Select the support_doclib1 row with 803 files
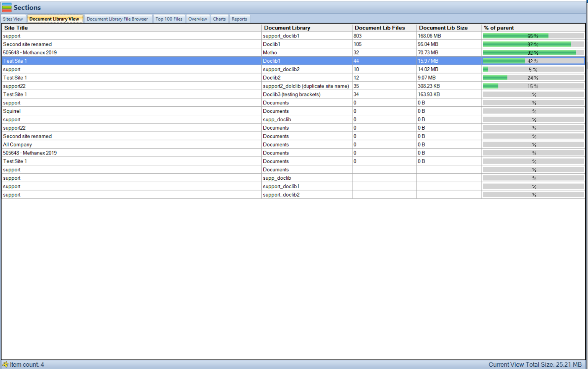 153,36
